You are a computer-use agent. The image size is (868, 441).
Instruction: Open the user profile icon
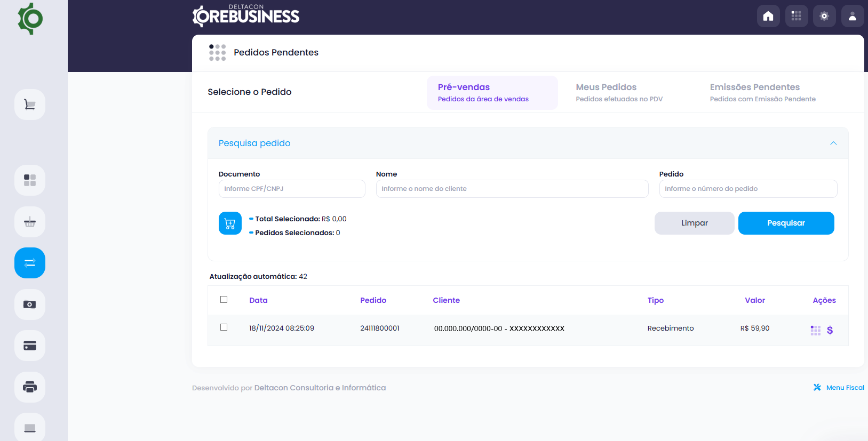pos(853,16)
